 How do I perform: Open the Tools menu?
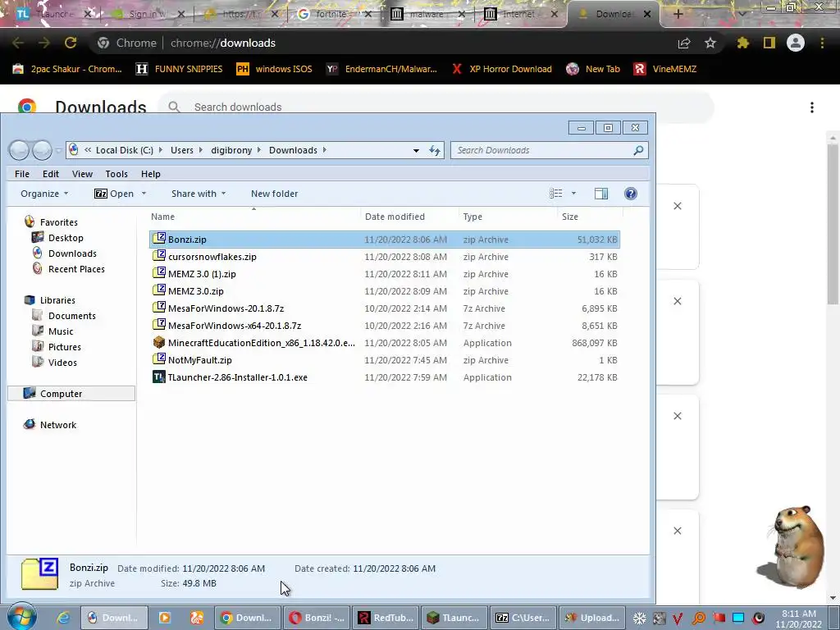[116, 174]
